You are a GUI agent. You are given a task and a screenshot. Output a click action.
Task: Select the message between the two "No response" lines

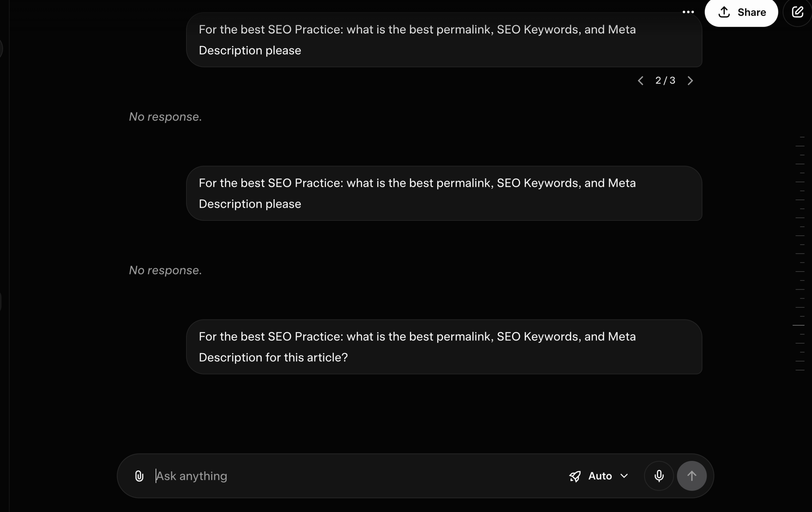point(444,193)
